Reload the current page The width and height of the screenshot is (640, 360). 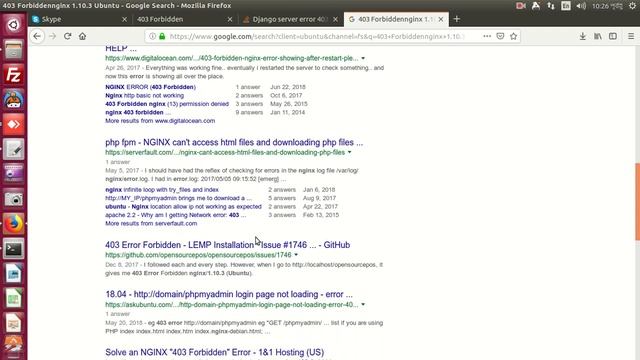click(67, 36)
